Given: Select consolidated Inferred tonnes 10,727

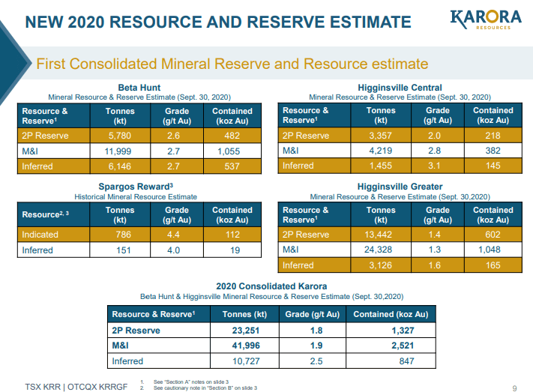Looking at the screenshot, I should click(246, 361).
